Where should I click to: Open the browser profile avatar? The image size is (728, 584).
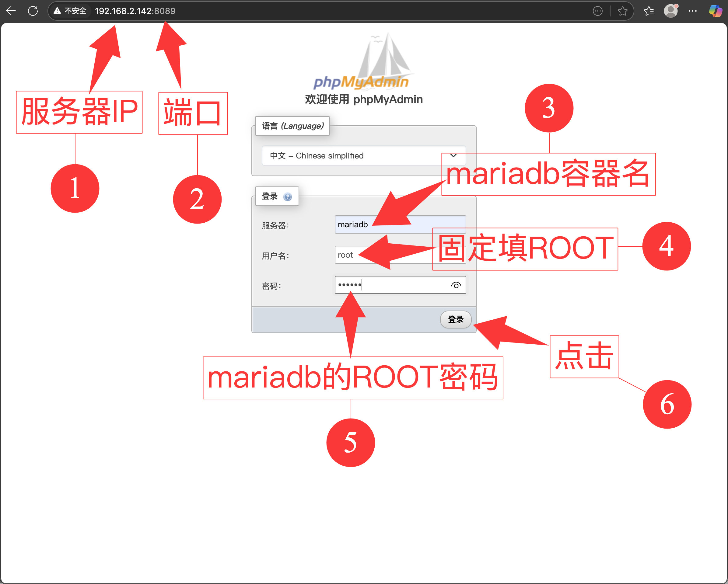pyautogui.click(x=670, y=11)
